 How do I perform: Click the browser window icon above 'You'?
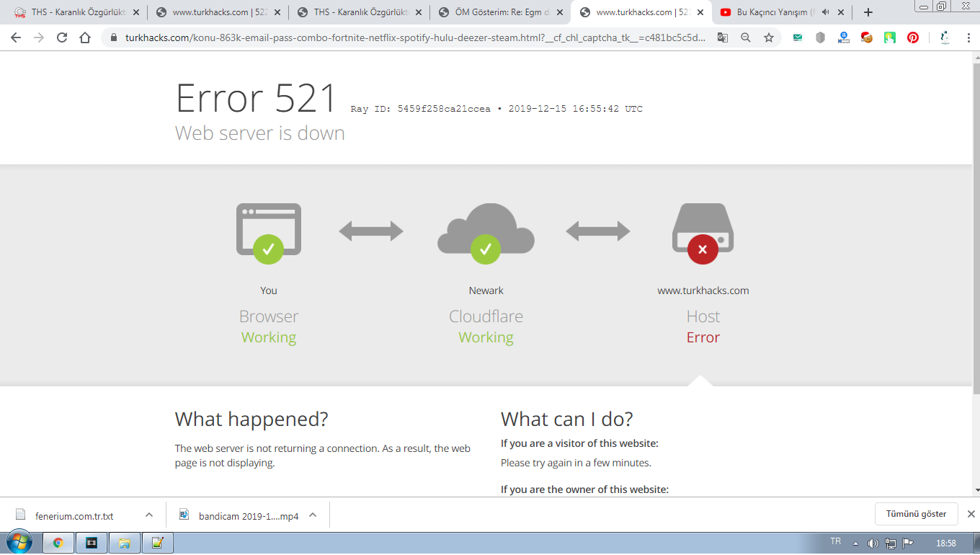tap(269, 233)
